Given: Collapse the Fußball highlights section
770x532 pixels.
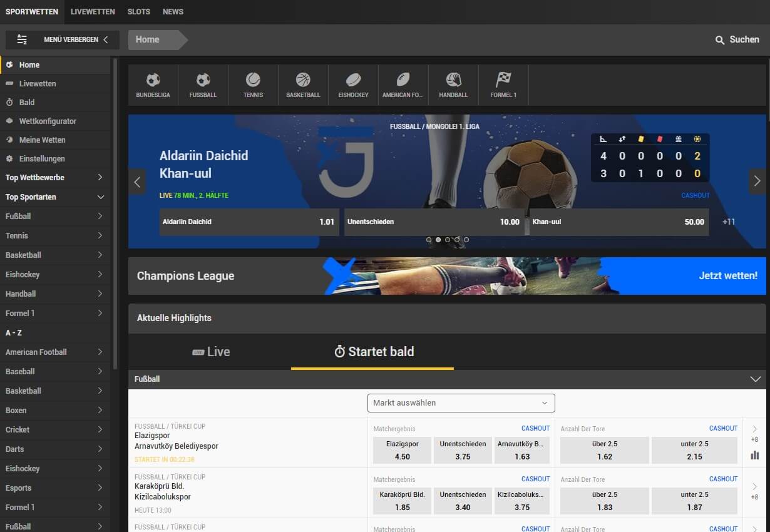Looking at the screenshot, I should pos(756,379).
